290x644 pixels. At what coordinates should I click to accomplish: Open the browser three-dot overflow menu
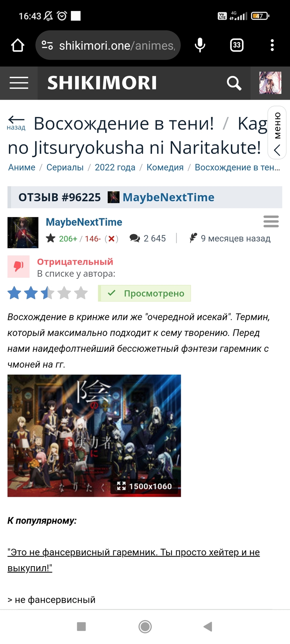coord(272,45)
